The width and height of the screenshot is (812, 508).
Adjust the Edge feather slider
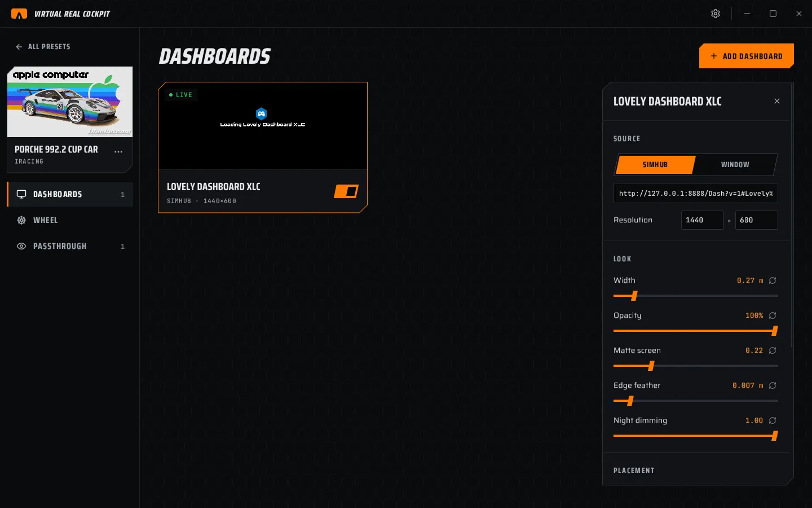coord(696,401)
